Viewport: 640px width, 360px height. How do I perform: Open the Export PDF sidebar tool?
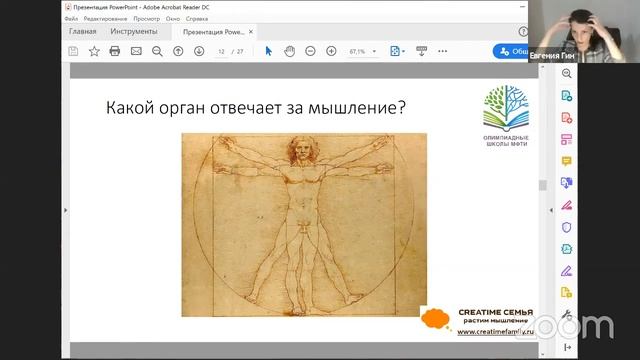click(567, 96)
